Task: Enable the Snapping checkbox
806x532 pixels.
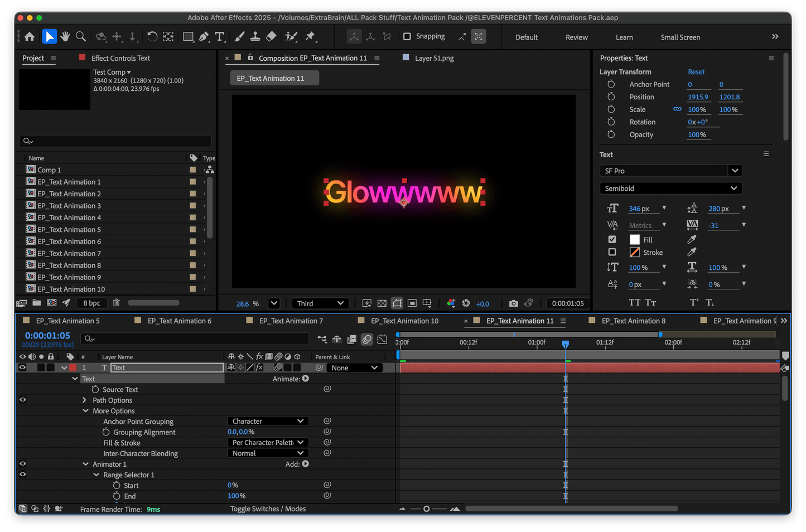Action: (x=407, y=36)
